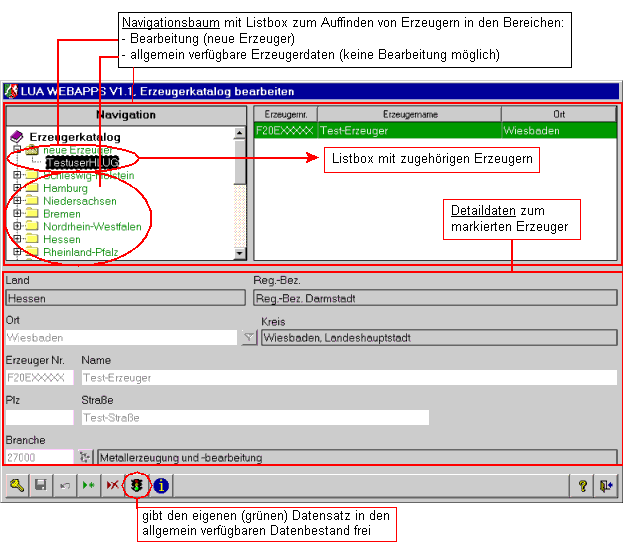The width and height of the screenshot is (623, 550).
Task: Click the red X delete icon
Action: coord(113,485)
